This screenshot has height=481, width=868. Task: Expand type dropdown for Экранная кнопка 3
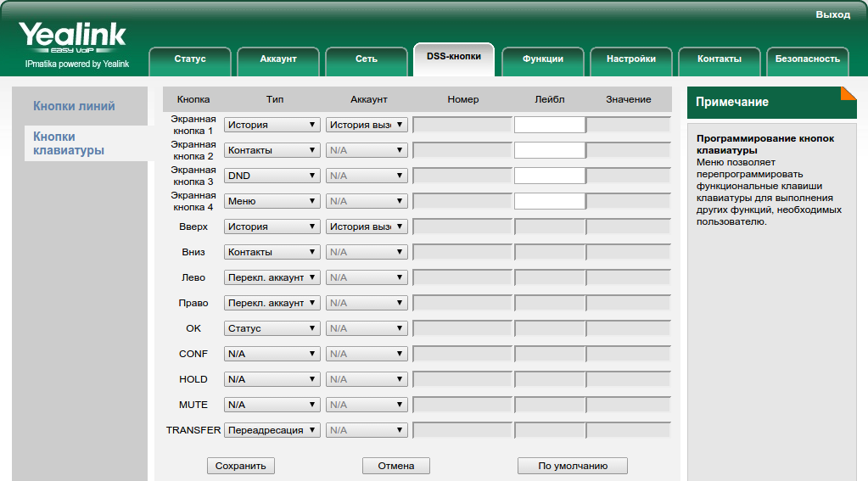[x=272, y=176]
